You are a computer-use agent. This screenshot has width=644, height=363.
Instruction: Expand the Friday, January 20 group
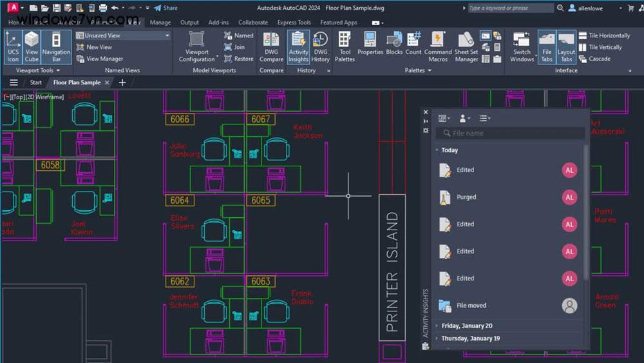click(x=437, y=326)
